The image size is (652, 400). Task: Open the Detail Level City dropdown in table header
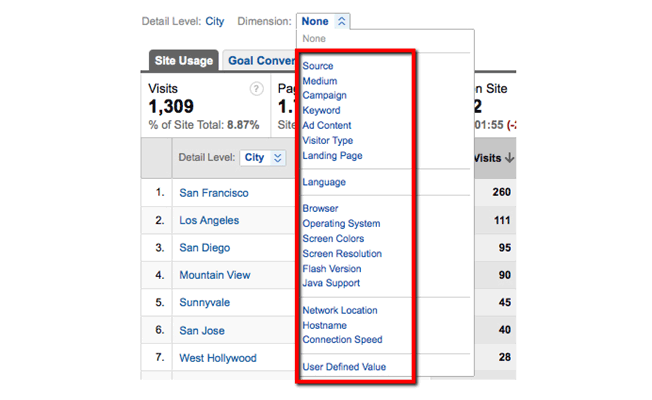click(x=263, y=158)
